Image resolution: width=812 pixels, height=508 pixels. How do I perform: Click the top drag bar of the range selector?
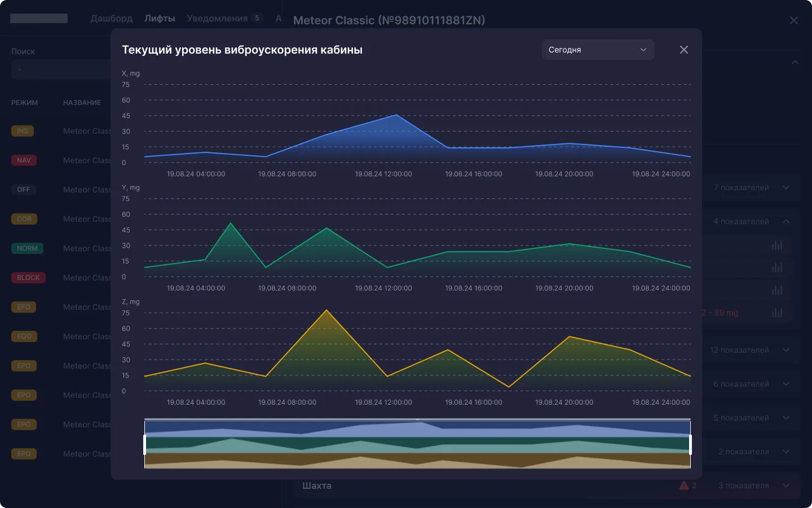417,419
